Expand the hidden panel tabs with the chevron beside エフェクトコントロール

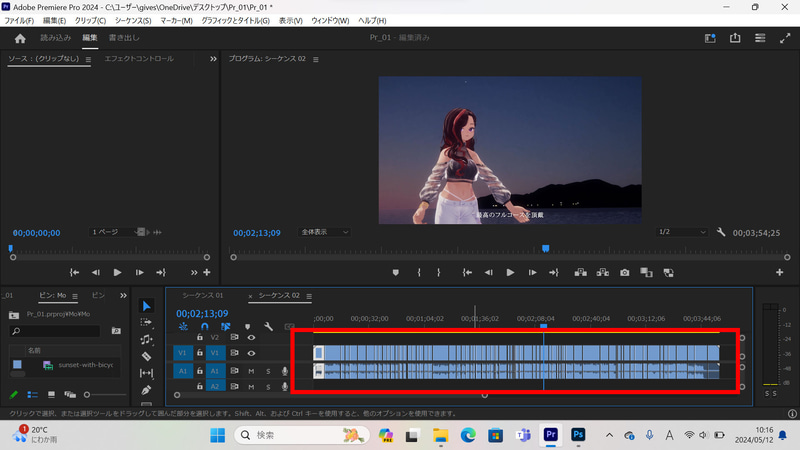pyautogui.click(x=213, y=59)
